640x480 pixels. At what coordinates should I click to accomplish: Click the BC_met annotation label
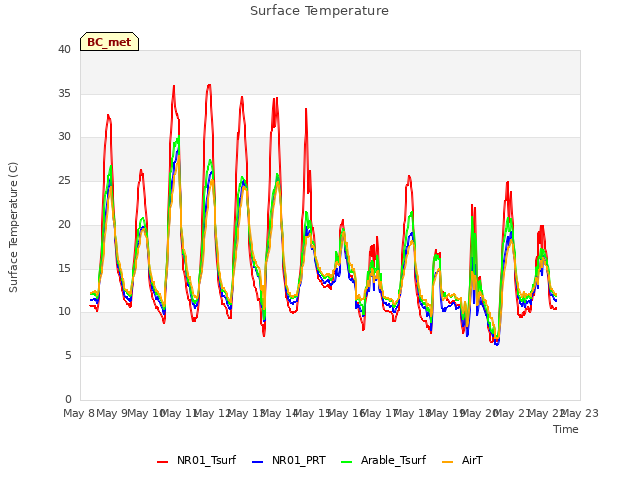point(109,42)
